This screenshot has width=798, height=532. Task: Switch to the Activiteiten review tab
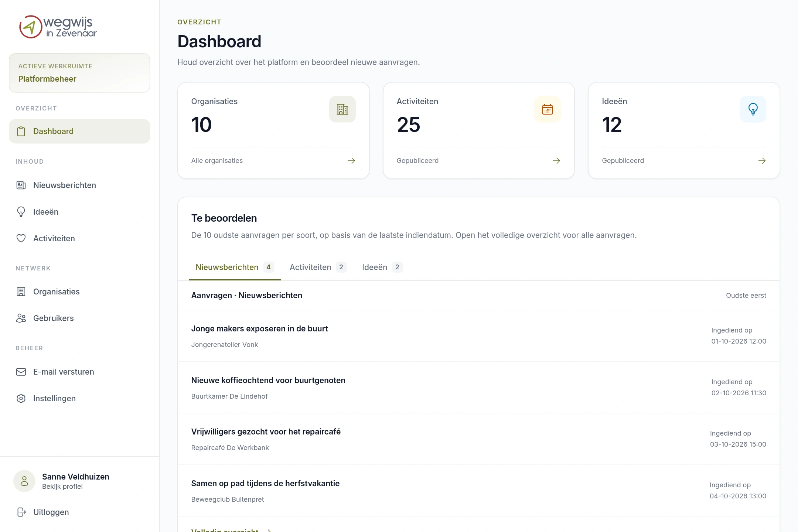318,267
